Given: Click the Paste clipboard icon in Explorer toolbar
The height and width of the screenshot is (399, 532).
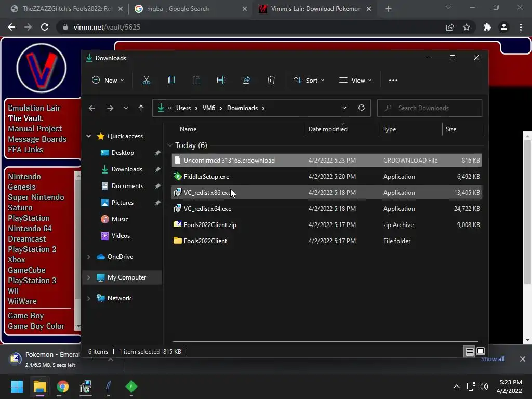Looking at the screenshot, I should (x=196, y=81).
